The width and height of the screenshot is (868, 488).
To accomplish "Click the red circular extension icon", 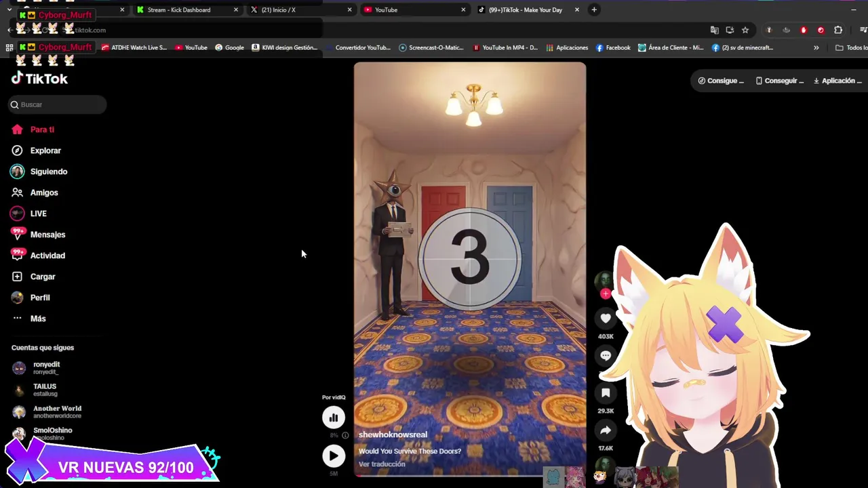I will (821, 30).
